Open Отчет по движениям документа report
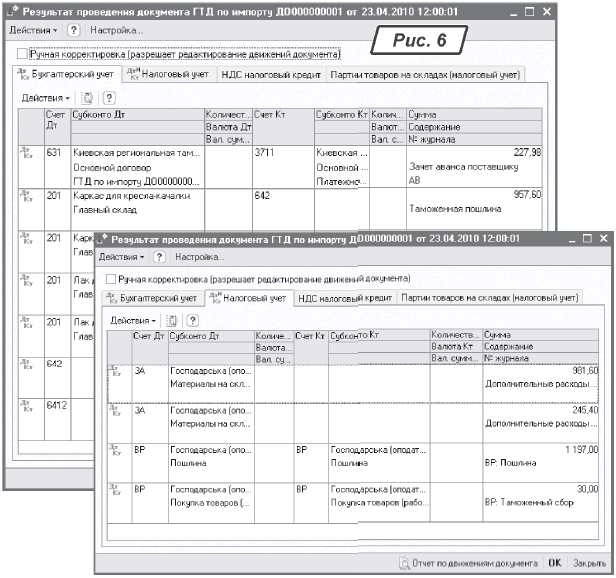Screen dimensions: 616x578 click(x=468, y=563)
